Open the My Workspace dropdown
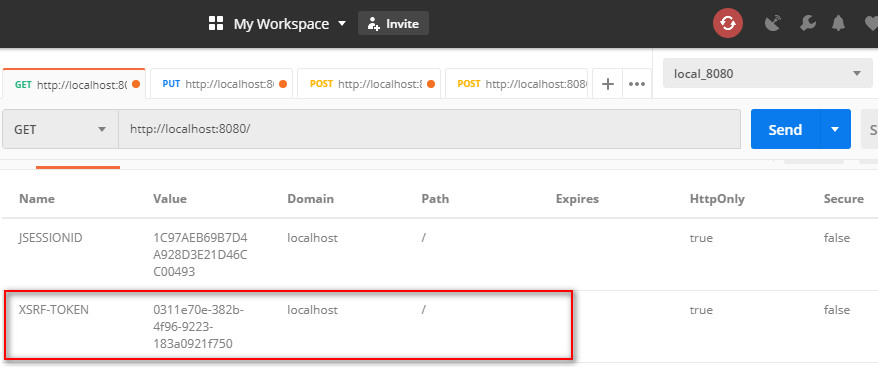This screenshot has width=878, height=367. click(289, 24)
